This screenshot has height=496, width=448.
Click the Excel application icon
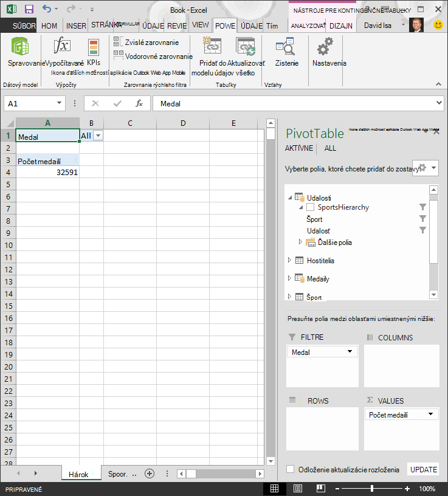[x=12, y=9]
